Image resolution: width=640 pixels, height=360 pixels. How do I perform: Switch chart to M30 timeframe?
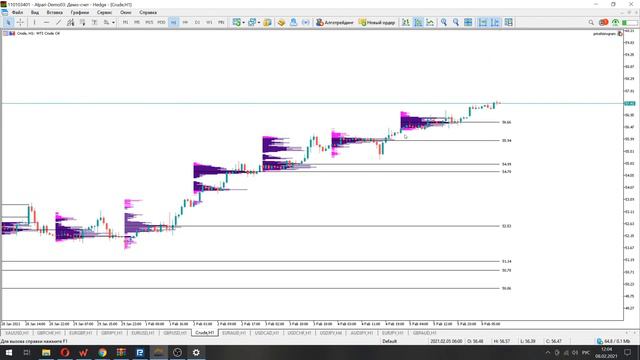[161, 22]
